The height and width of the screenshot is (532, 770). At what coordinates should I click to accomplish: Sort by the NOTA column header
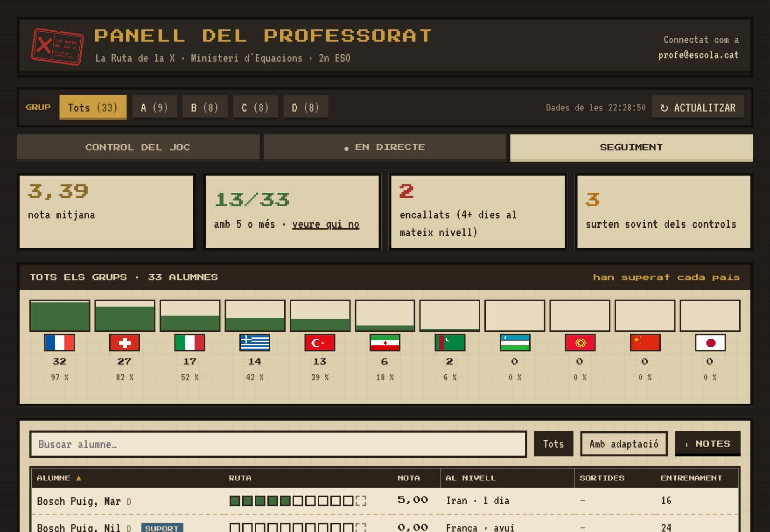(x=408, y=478)
